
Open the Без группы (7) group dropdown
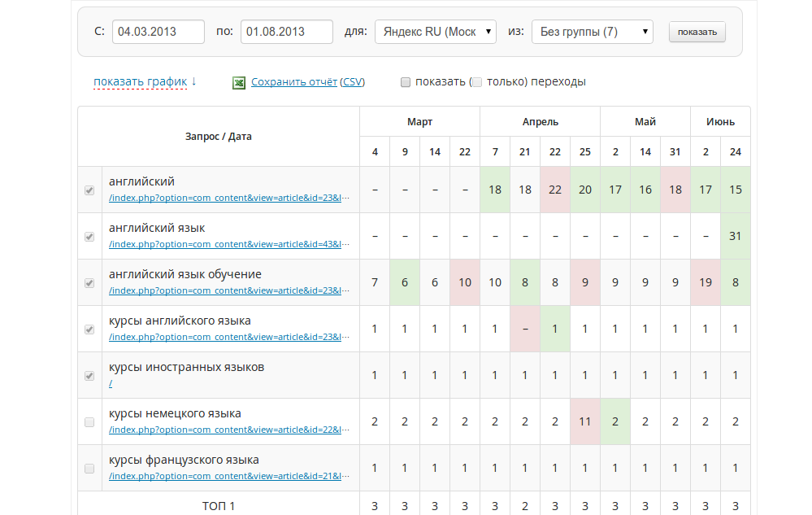tap(592, 32)
